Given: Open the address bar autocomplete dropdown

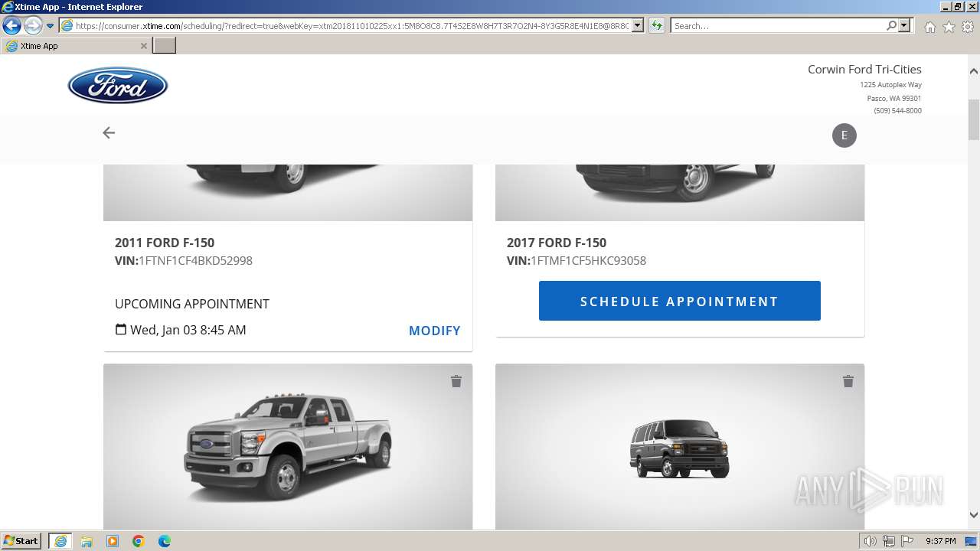Looking at the screenshot, I should [638, 25].
